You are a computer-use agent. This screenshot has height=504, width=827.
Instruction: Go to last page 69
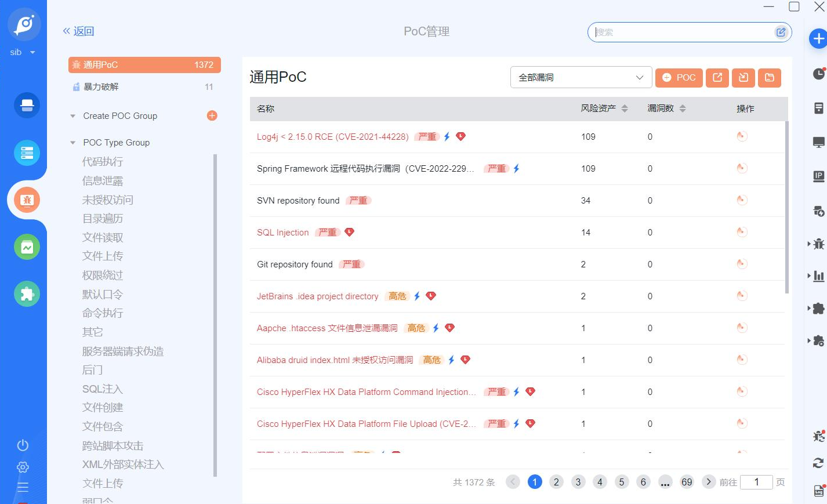pyautogui.click(x=687, y=482)
